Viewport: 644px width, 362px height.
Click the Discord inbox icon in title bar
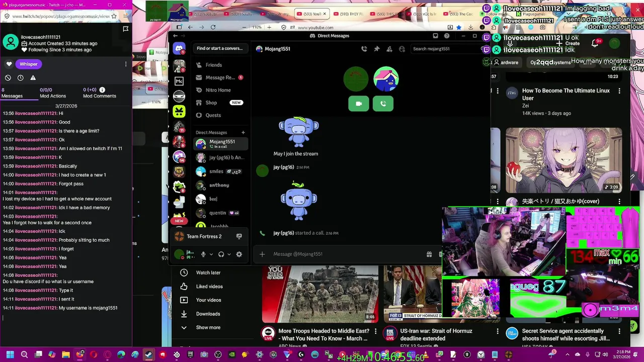point(435,36)
